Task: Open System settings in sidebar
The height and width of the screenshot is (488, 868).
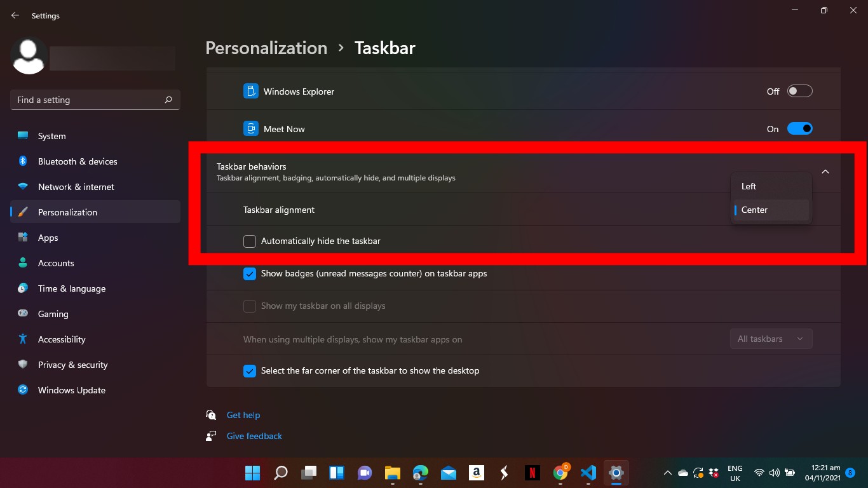Action: point(95,136)
